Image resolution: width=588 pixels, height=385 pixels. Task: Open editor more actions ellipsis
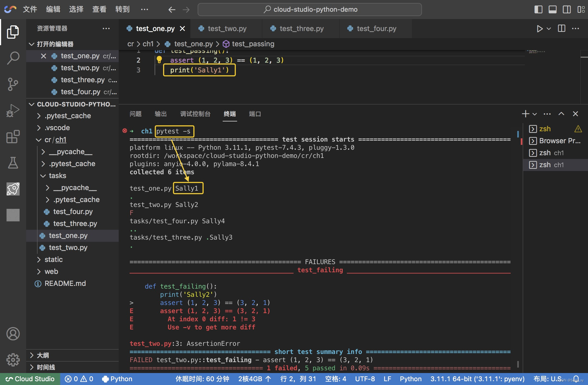point(575,28)
